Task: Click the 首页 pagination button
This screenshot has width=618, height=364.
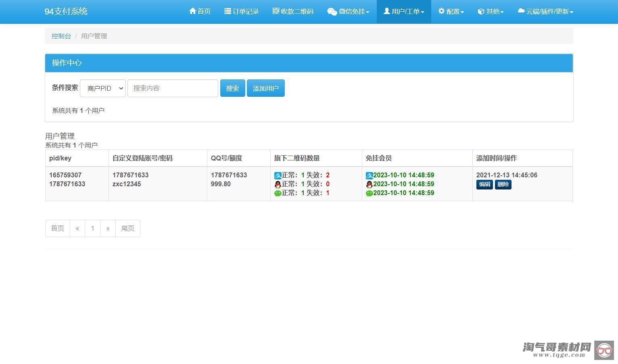Action: pyautogui.click(x=58, y=228)
